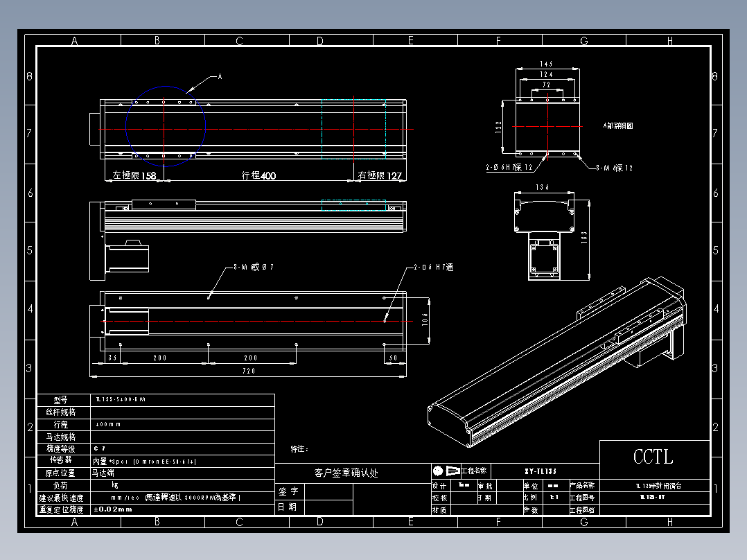Click the 1:1 scale value
Image resolution: width=747 pixels, height=560 pixels.
pos(554,497)
